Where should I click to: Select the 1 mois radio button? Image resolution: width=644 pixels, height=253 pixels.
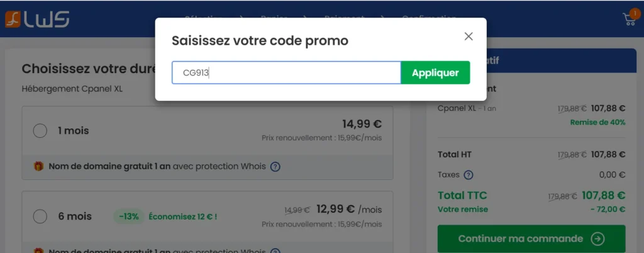point(40,131)
